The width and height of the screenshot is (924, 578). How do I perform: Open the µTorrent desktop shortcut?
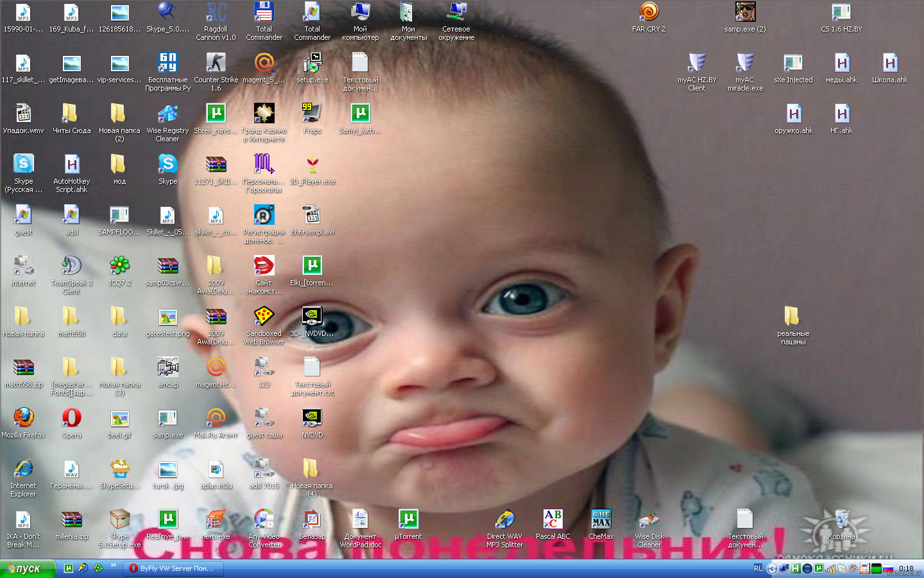pos(408,525)
